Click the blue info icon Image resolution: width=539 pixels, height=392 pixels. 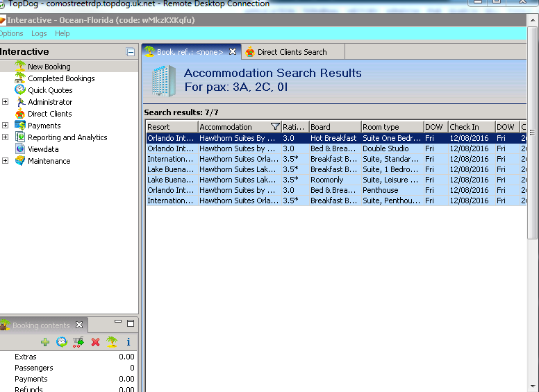tap(128, 342)
